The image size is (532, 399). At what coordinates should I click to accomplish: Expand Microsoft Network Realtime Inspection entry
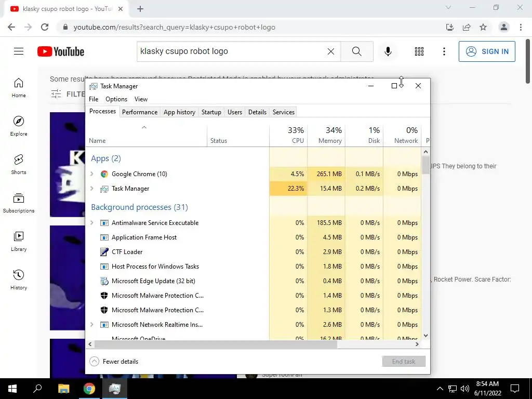pyautogui.click(x=91, y=324)
